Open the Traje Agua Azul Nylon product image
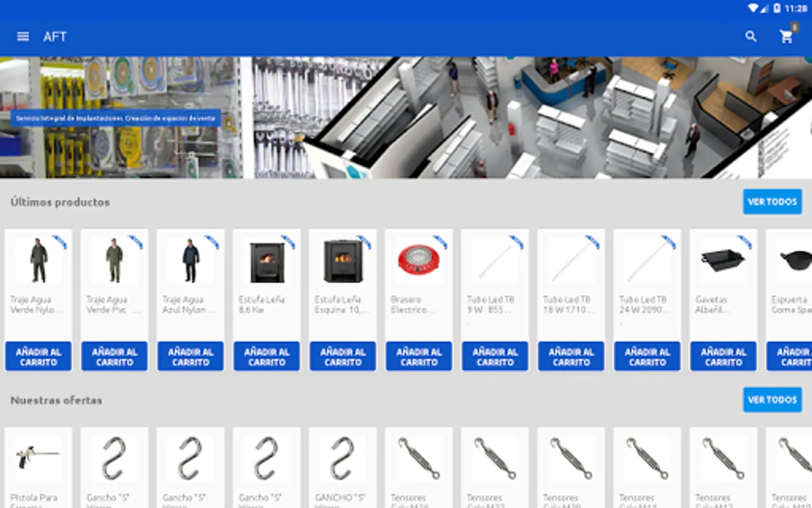This screenshot has height=508, width=812. pyautogui.click(x=191, y=261)
